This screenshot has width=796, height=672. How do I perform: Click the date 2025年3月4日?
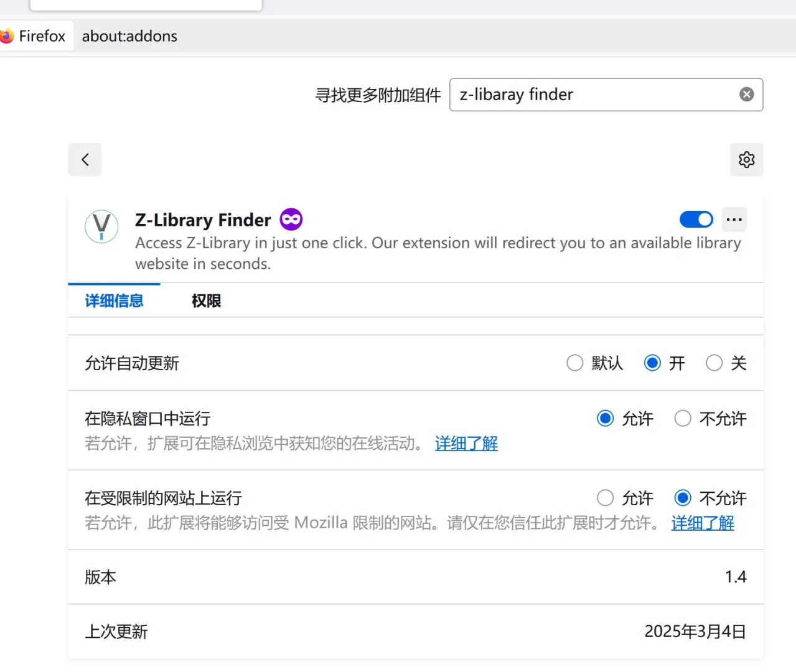coord(695,632)
